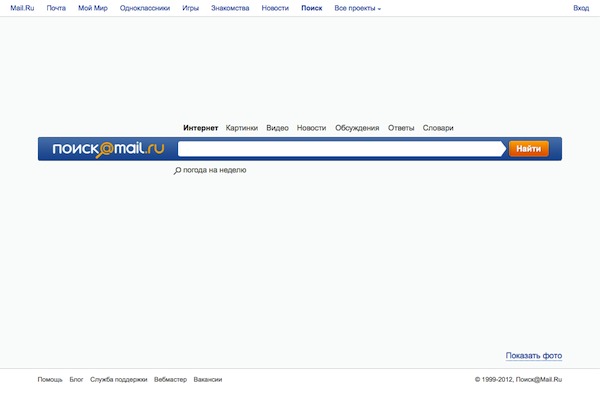Open Одноклассники in top navigation
The image size is (600, 412).
(x=145, y=8)
